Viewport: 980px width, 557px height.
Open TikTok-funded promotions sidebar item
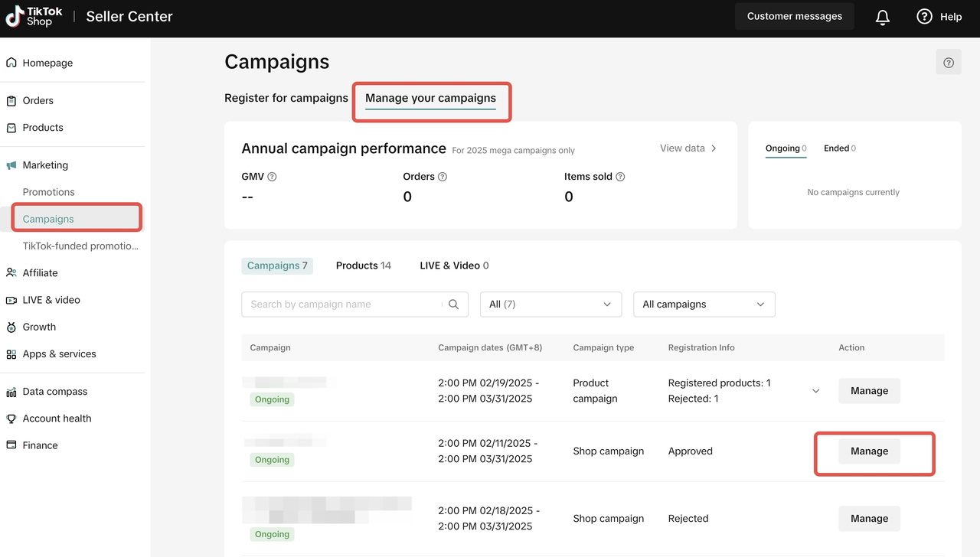pyautogui.click(x=81, y=246)
